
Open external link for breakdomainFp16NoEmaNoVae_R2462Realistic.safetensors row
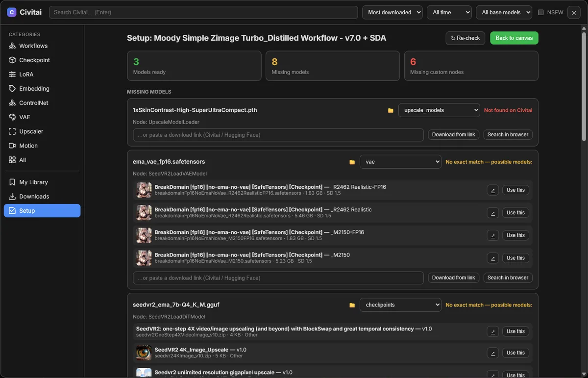point(493,213)
